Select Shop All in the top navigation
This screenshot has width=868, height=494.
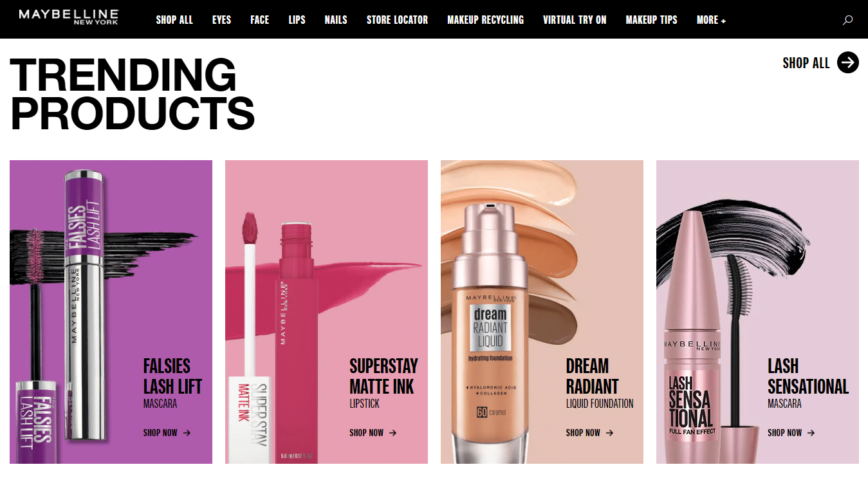[174, 20]
